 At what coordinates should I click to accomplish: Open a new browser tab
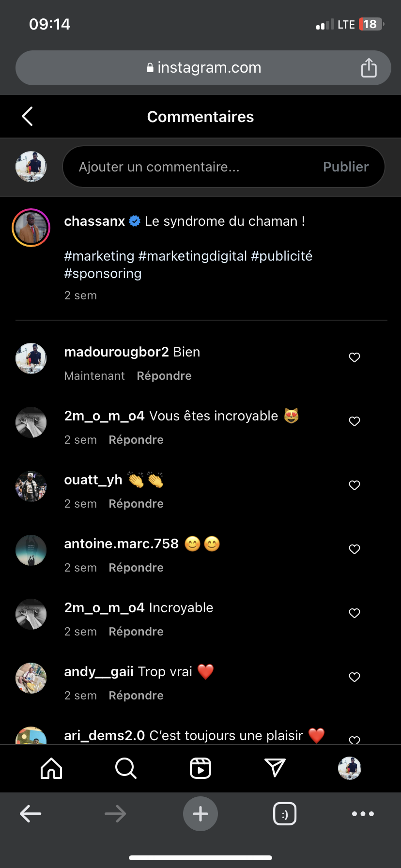click(x=200, y=814)
